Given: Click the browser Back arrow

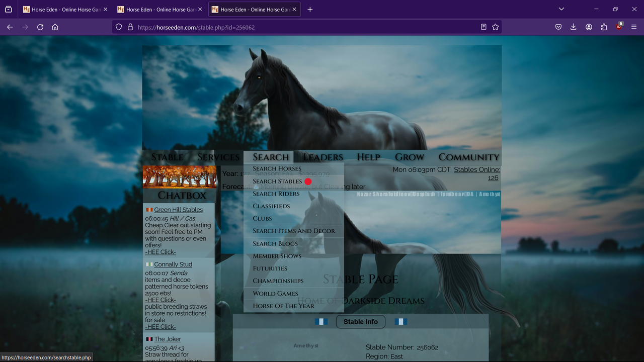Looking at the screenshot, I should (10, 27).
